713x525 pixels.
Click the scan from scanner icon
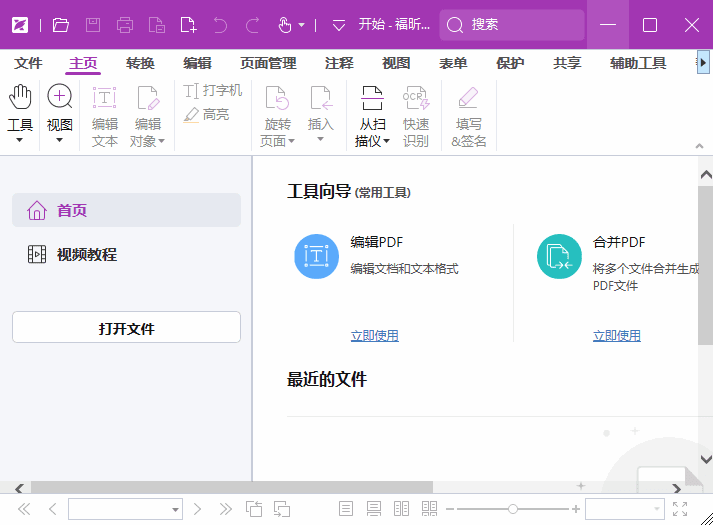(372, 98)
